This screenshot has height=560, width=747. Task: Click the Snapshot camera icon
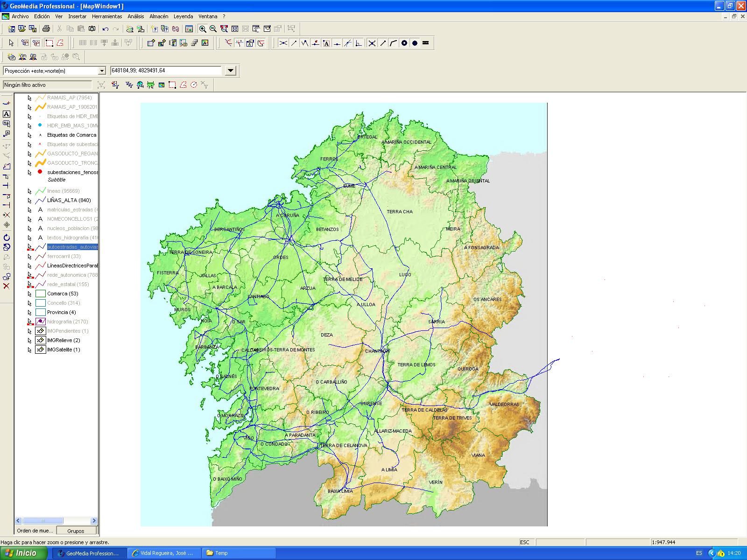[x=92, y=29]
